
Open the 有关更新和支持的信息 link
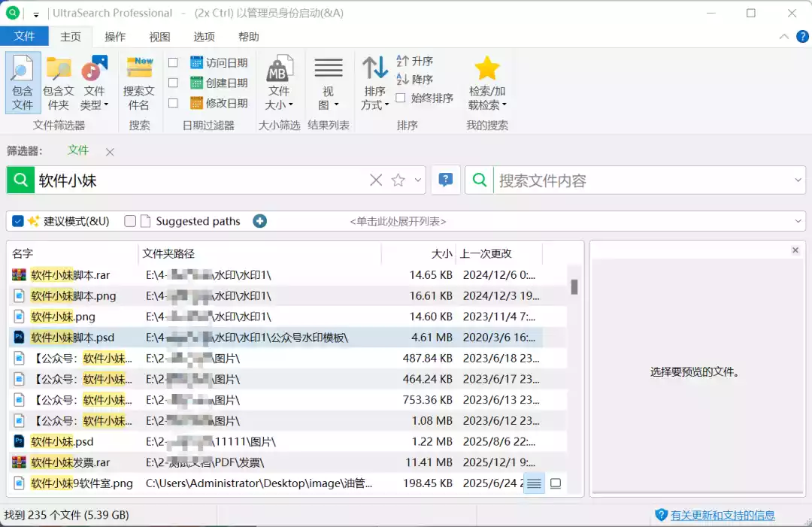click(723, 515)
